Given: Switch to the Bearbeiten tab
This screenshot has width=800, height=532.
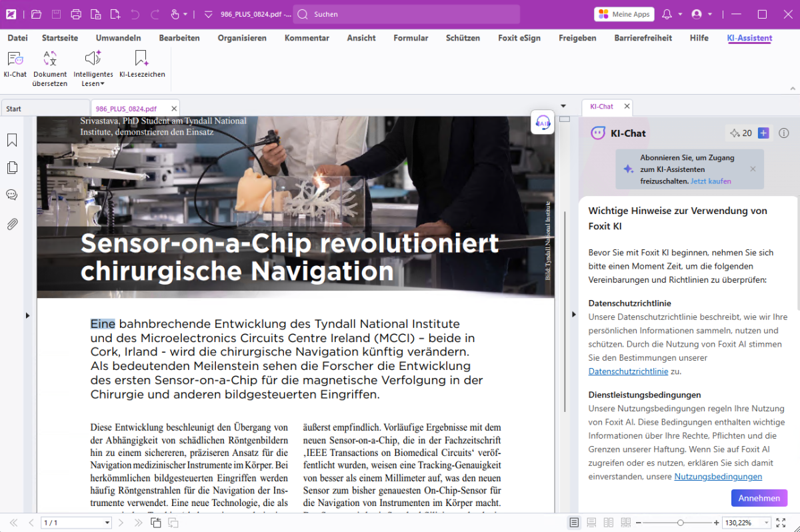Looking at the screenshot, I should pyautogui.click(x=179, y=38).
